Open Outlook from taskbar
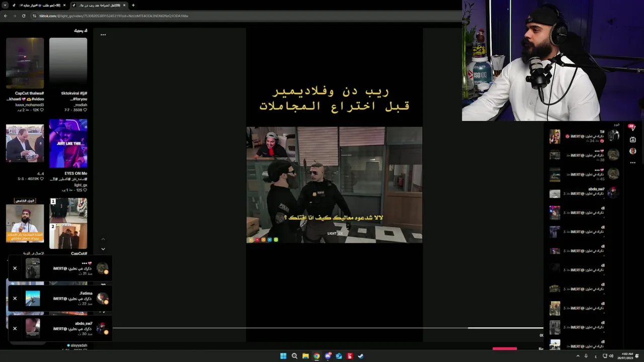644x362 pixels. [339, 356]
